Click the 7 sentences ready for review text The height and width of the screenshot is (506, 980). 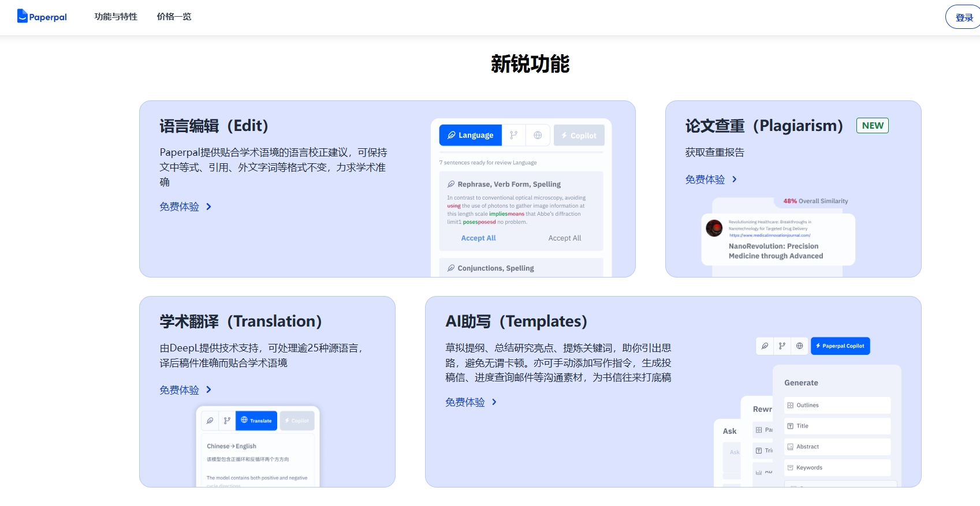tap(487, 163)
